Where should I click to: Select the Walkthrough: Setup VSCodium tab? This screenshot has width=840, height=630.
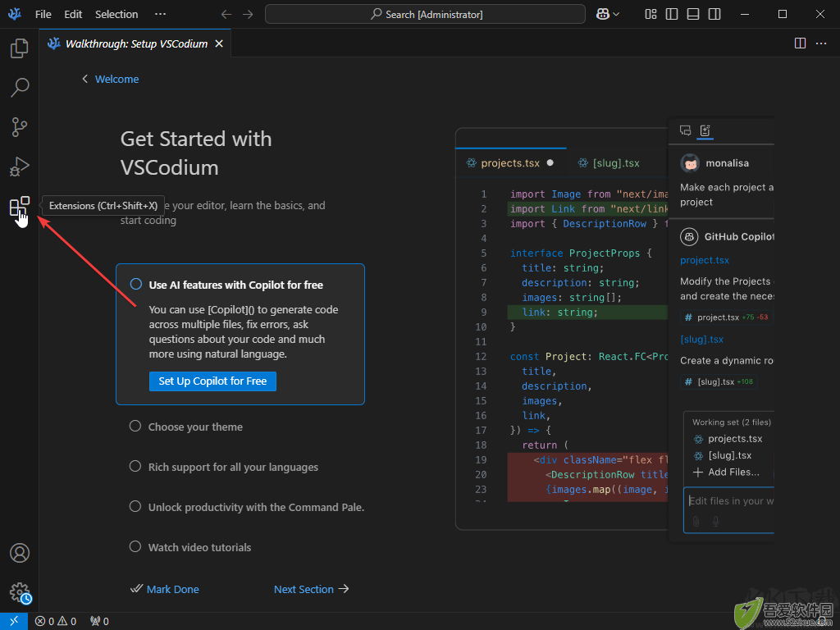(135, 43)
